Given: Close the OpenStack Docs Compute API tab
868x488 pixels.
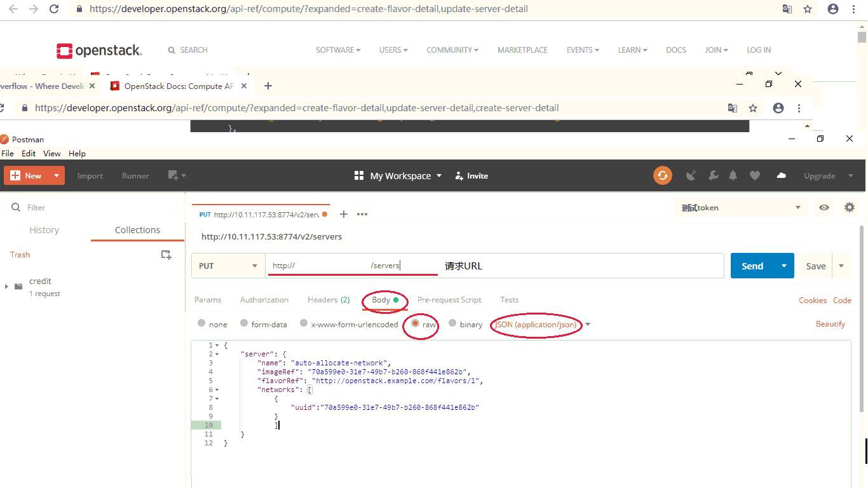Looking at the screenshot, I should (244, 86).
